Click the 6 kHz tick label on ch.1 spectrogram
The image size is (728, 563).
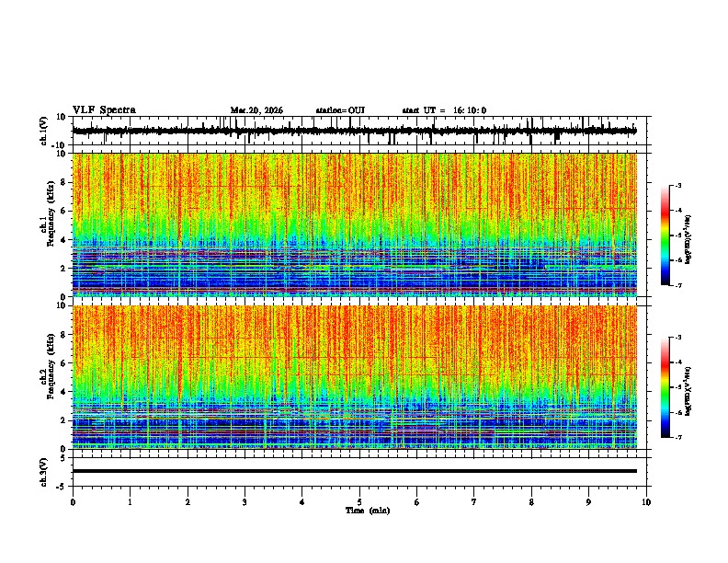(63, 211)
